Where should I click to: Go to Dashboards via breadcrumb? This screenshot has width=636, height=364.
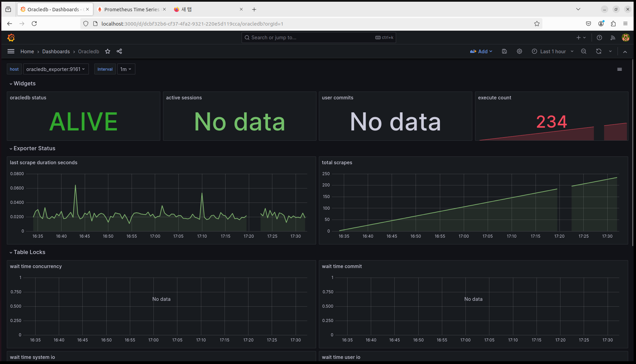pyautogui.click(x=56, y=51)
